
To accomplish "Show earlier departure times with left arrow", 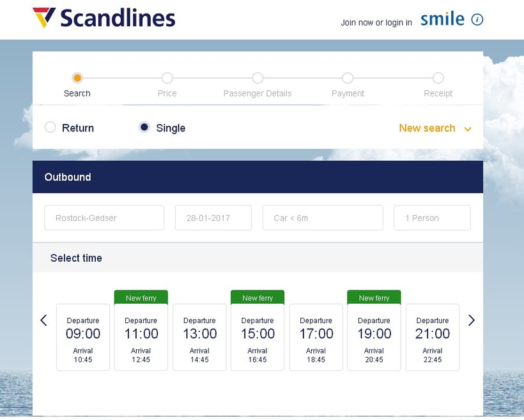I will (x=43, y=320).
